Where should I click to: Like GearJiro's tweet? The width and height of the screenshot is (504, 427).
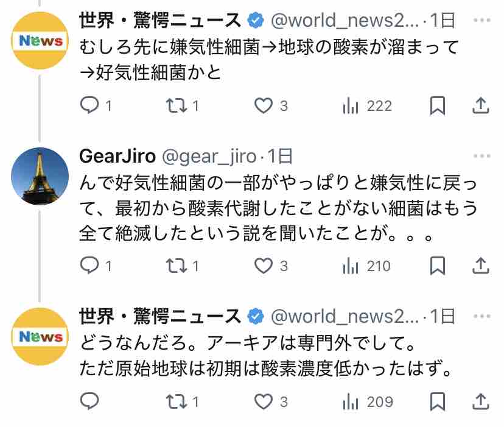coord(271,266)
